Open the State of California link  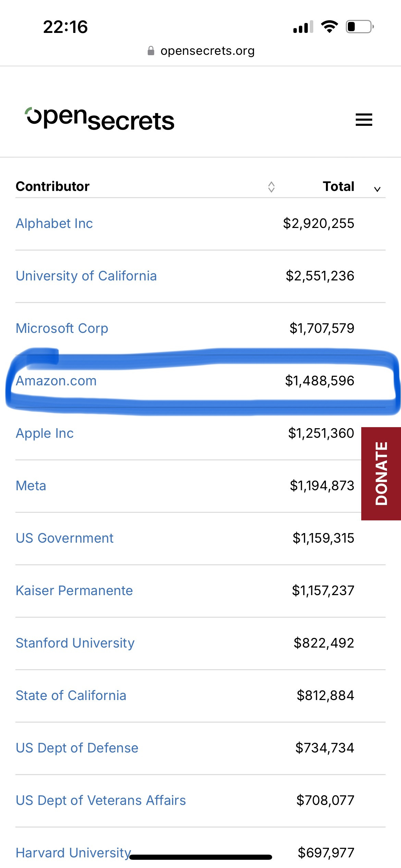pyautogui.click(x=71, y=696)
